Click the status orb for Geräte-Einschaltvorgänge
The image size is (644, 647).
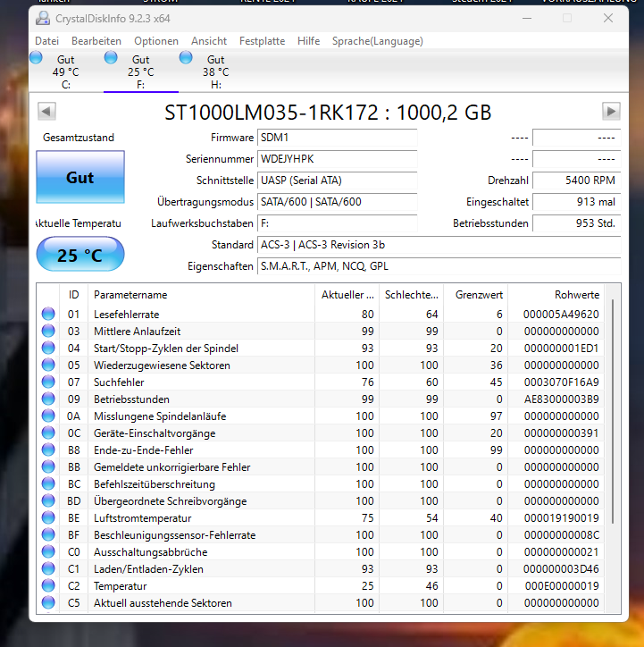(x=48, y=433)
